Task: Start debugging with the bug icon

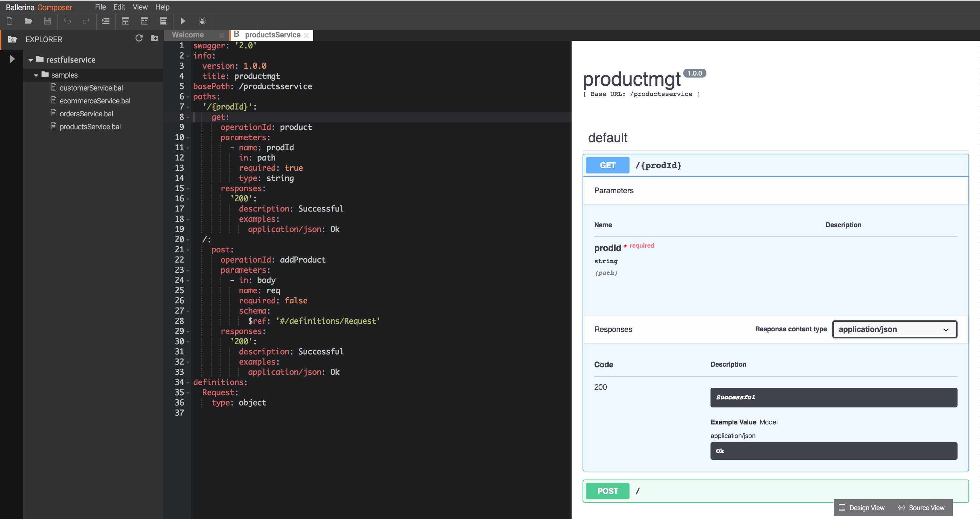Action: pyautogui.click(x=202, y=21)
